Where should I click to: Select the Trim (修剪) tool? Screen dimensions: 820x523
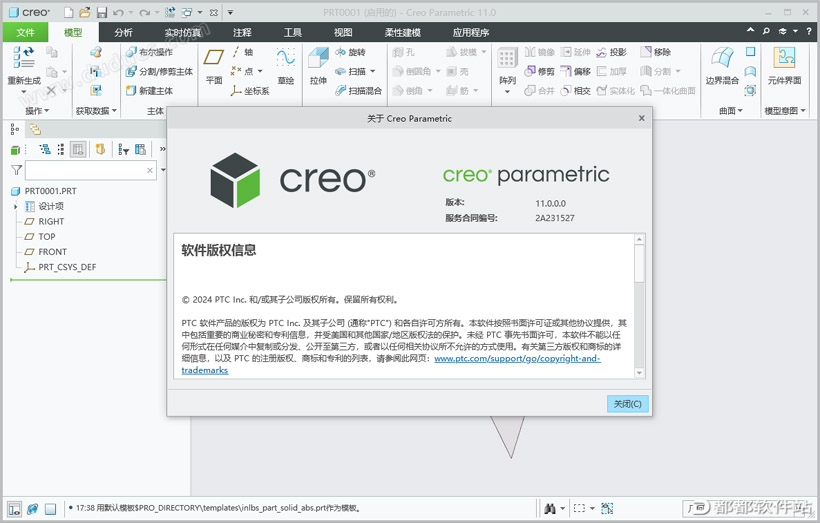(x=539, y=71)
